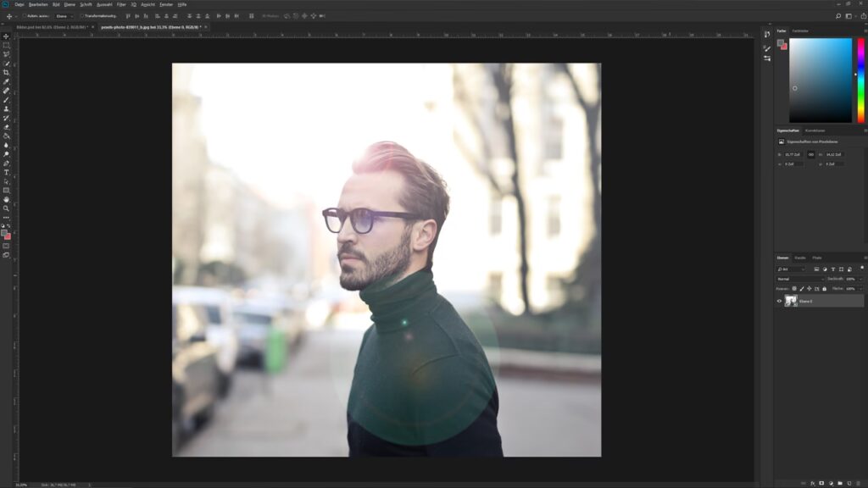Viewport: 868px width, 488px height.
Task: Select the Ebene 0 layer thumbnail
Action: (x=791, y=301)
